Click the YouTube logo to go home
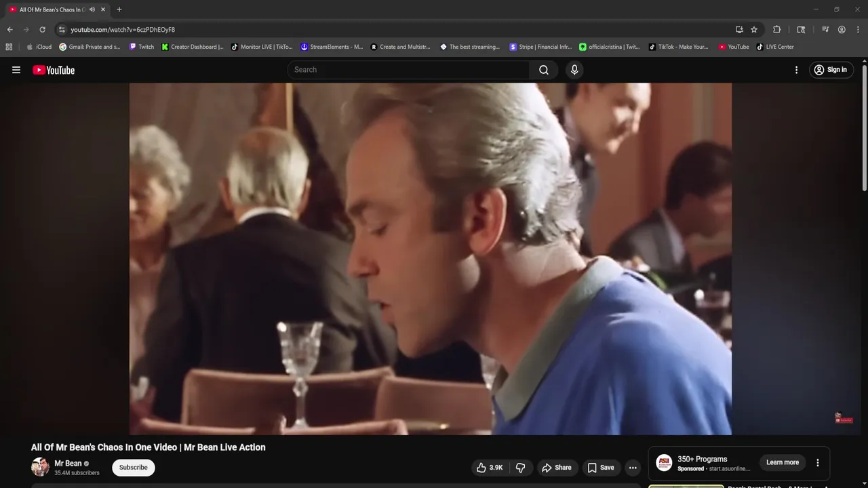 (54, 70)
